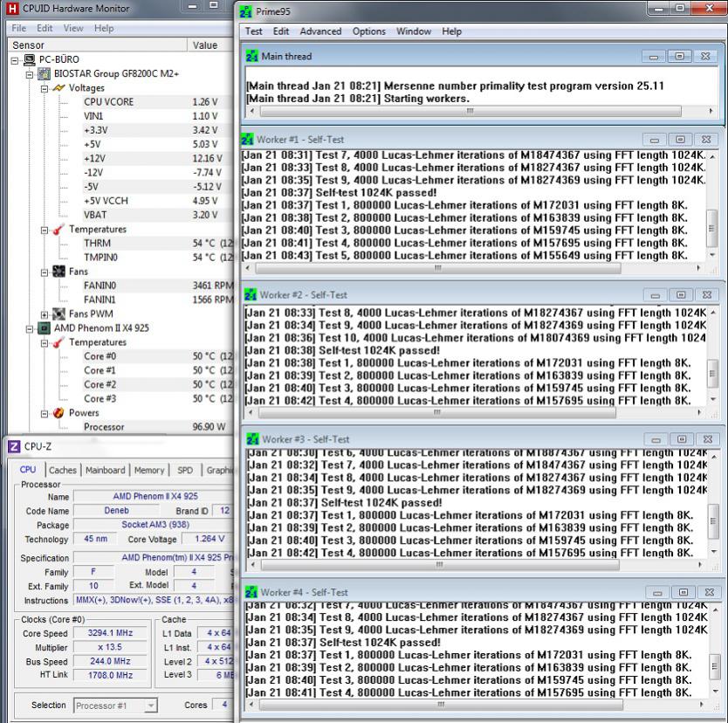Viewport: 728px width, 723px height.
Task: Click the Code Name Deneb field
Action: click(x=116, y=511)
